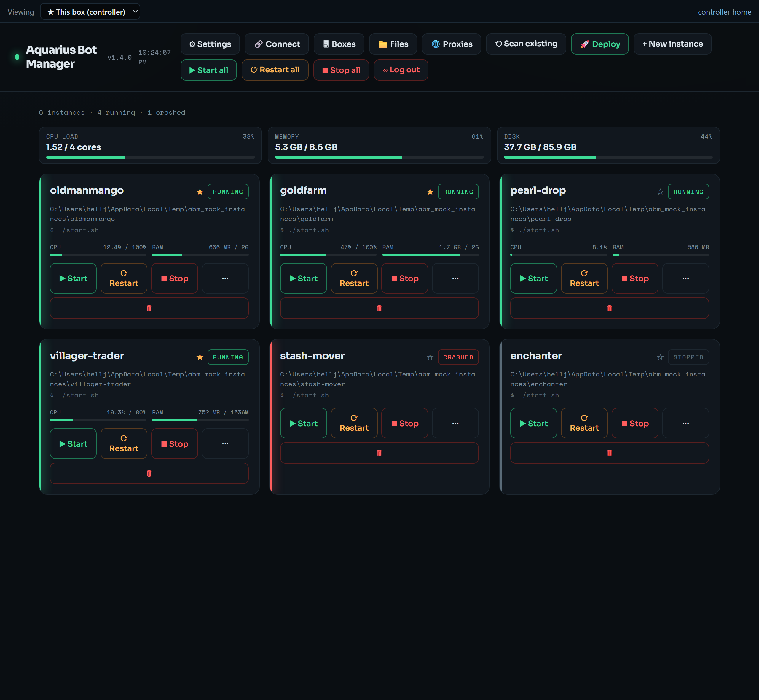This screenshot has width=759, height=700.
Task: Stop the oldmanmango instance
Action: tap(175, 279)
